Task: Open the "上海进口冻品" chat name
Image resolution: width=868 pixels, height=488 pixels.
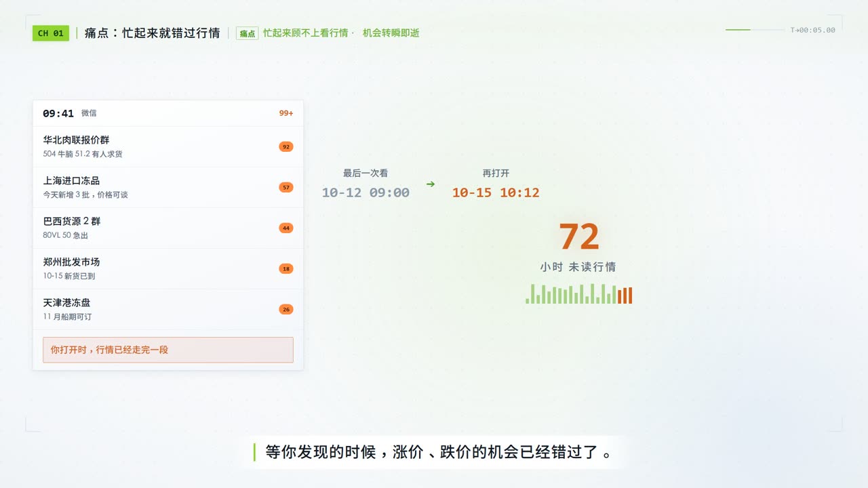Action: click(71, 181)
